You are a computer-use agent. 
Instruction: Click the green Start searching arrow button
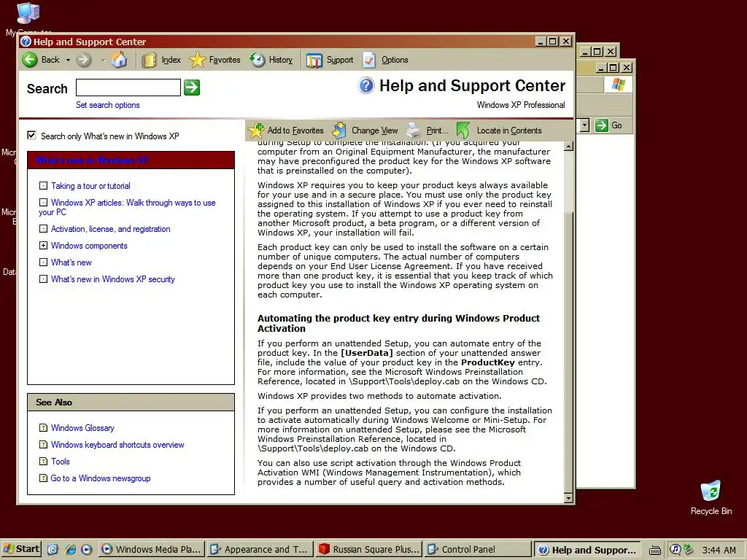tap(192, 87)
